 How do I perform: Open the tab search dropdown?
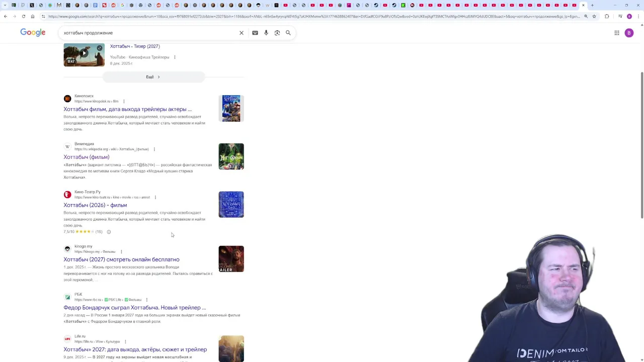point(5,5)
